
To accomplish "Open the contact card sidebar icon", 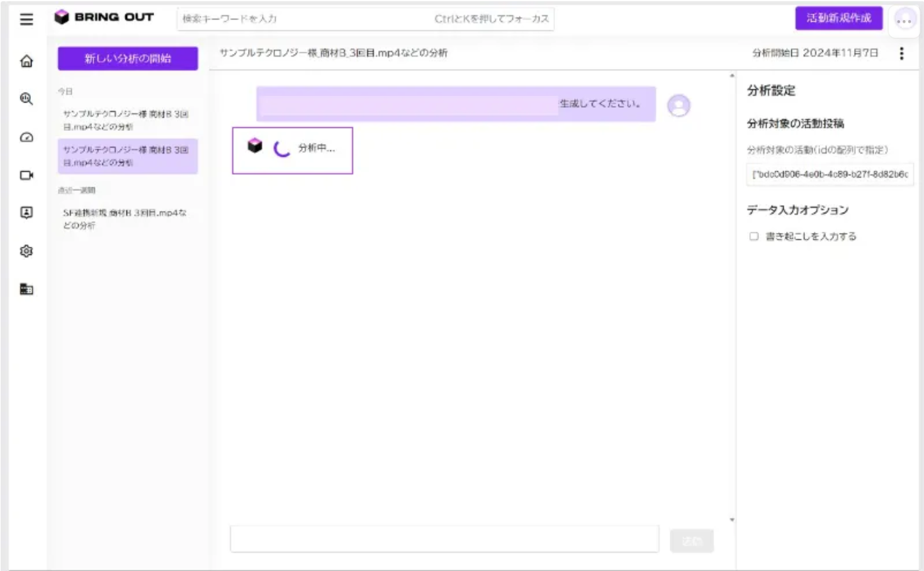I will point(26,213).
